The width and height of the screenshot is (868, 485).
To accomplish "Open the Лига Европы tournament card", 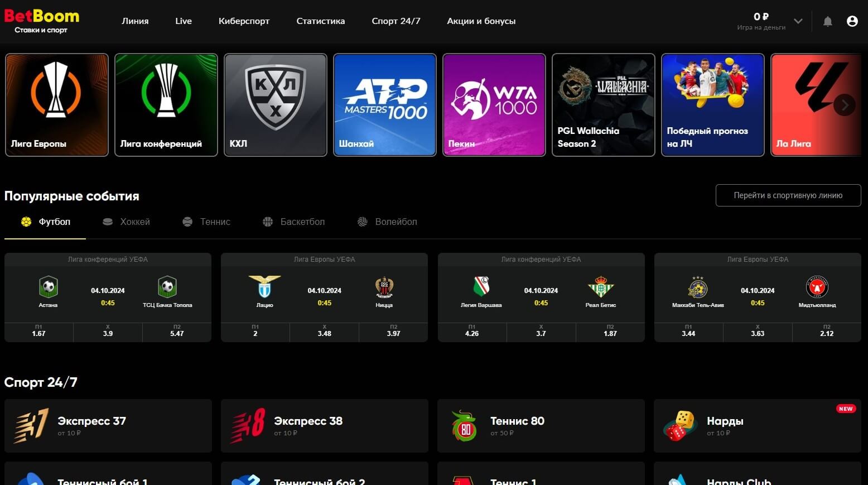I will 57,105.
